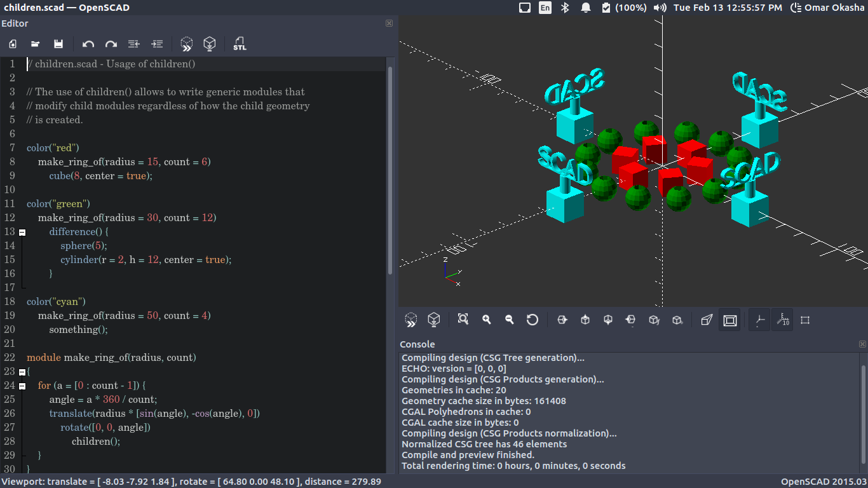Click the children(); line
Viewport: 868px width, 488px height.
pos(96,442)
